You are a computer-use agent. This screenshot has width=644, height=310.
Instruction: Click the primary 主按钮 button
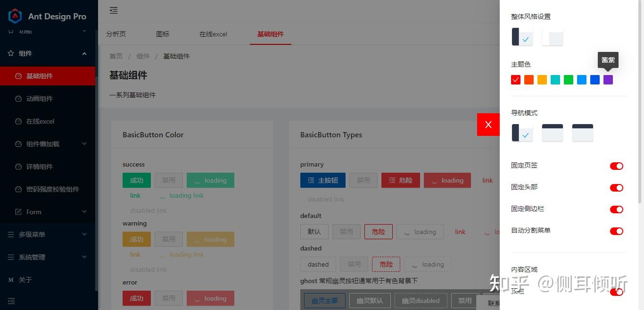(x=323, y=180)
